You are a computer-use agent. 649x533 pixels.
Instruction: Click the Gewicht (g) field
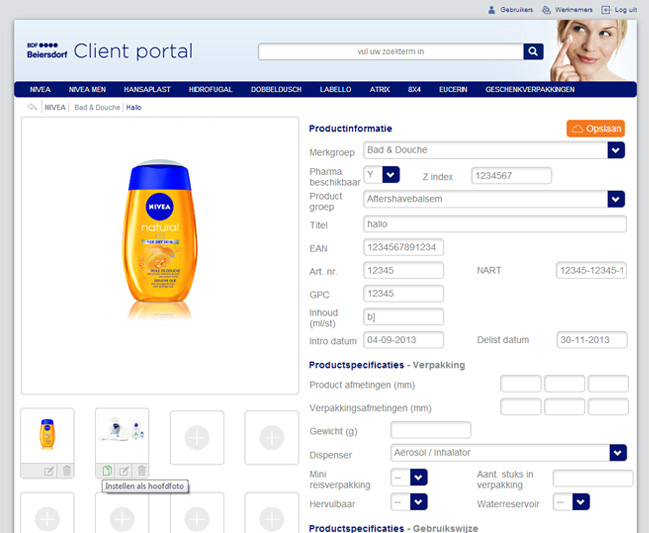[430, 430]
